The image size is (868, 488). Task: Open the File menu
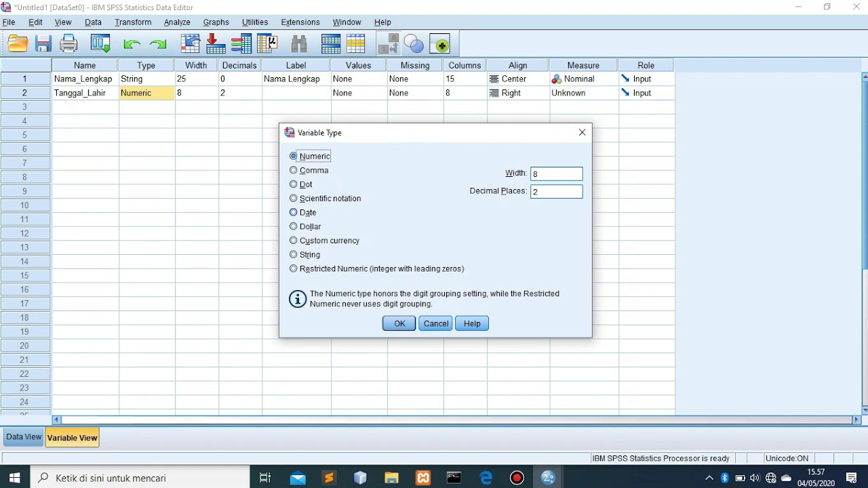9,22
